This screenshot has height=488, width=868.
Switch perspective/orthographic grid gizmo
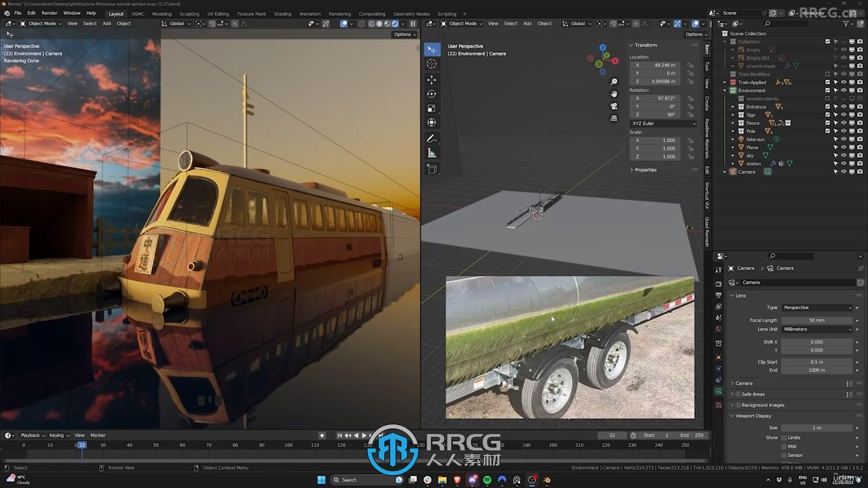pyautogui.click(x=614, y=118)
